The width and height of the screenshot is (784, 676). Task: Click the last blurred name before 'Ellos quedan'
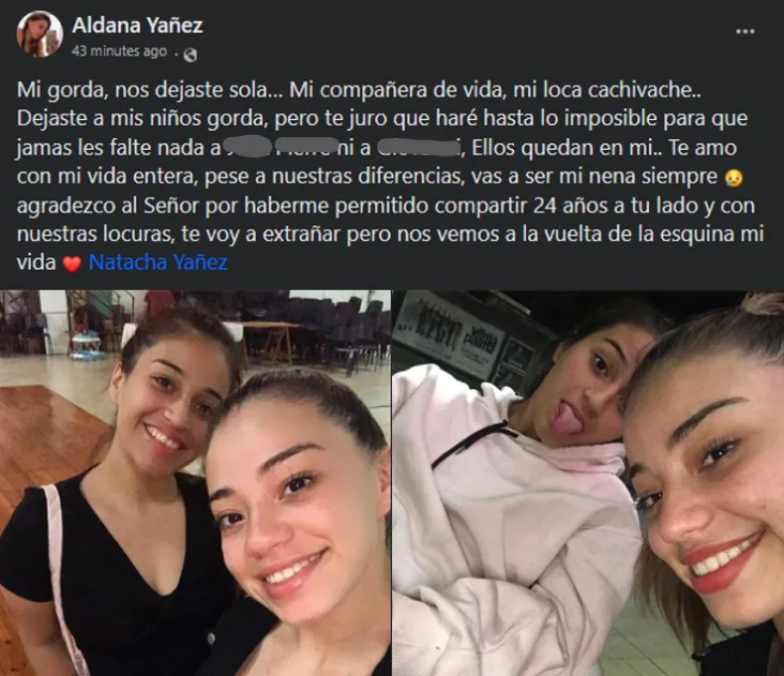(418, 147)
